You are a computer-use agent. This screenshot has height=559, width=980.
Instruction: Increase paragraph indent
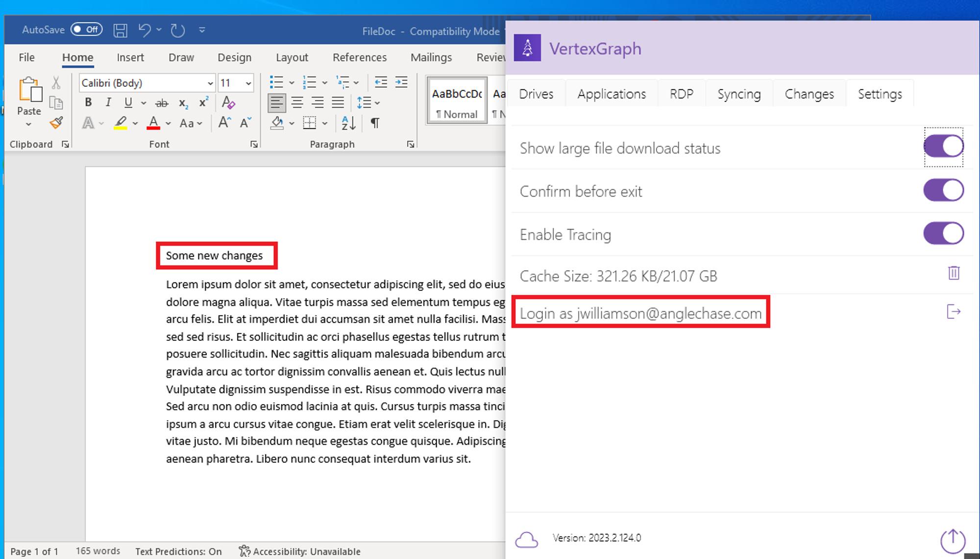(x=401, y=82)
